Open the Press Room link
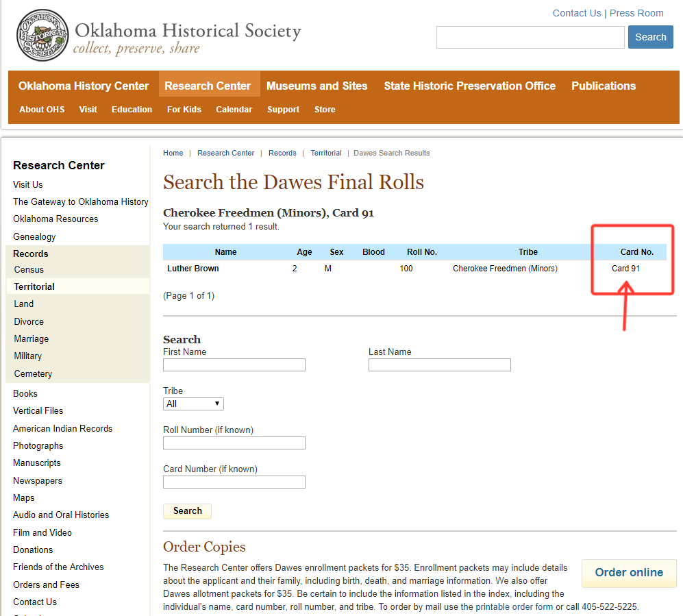The image size is (683, 616). (x=636, y=13)
